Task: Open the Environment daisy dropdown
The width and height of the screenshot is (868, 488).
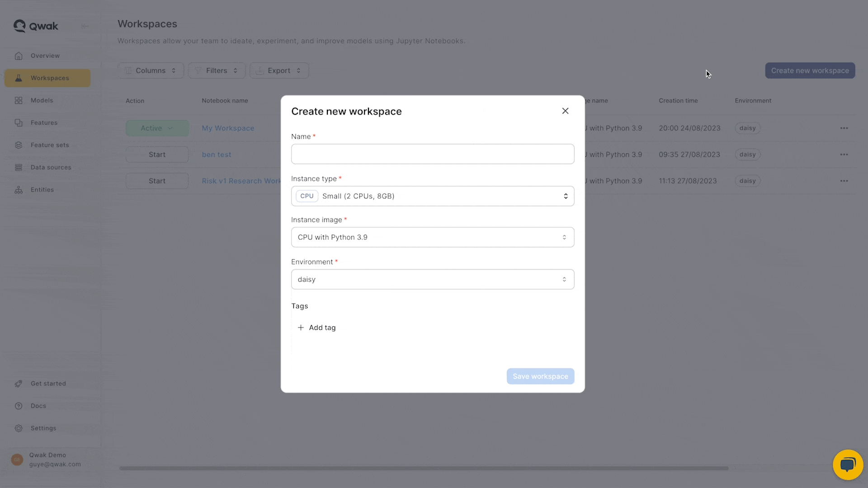Action: 433,279
